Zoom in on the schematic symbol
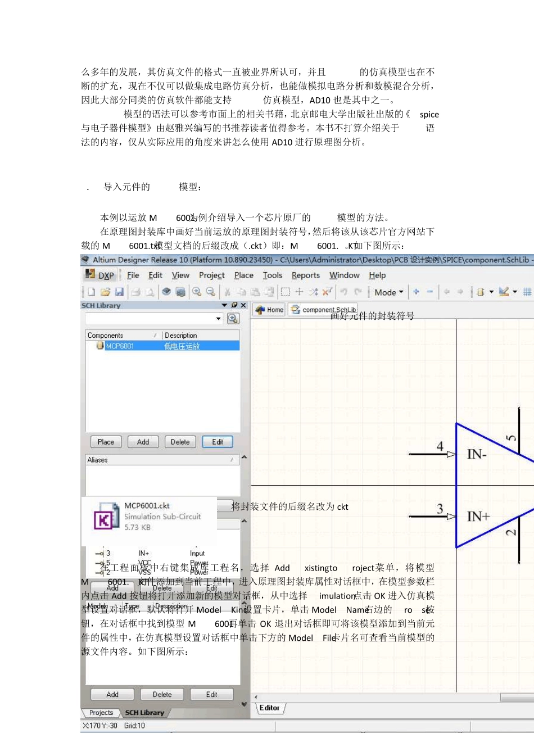This screenshot has height=756, width=534. (x=197, y=292)
